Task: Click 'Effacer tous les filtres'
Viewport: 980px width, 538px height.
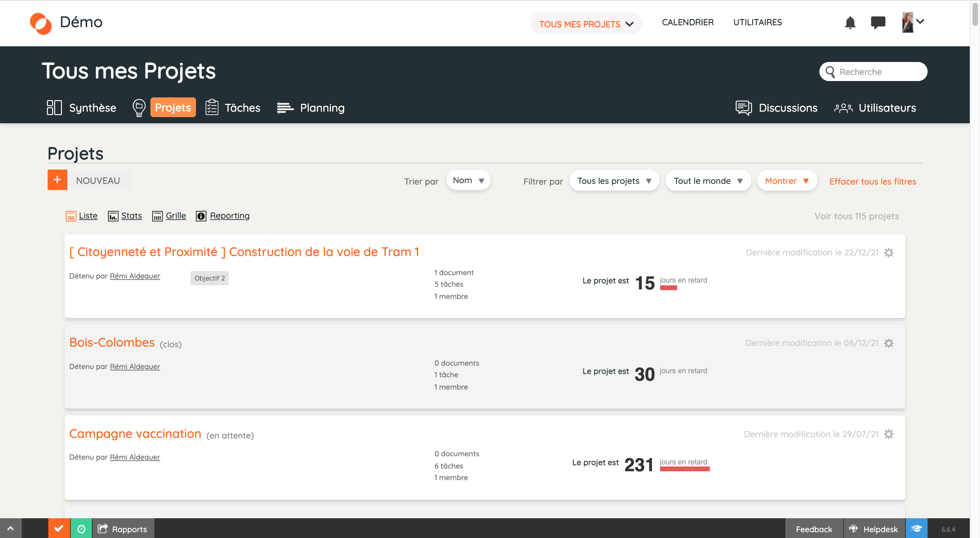Action: [x=873, y=181]
